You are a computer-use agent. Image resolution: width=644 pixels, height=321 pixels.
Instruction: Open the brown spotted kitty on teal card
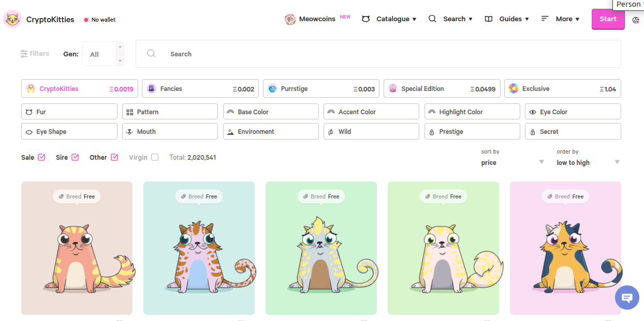click(199, 248)
